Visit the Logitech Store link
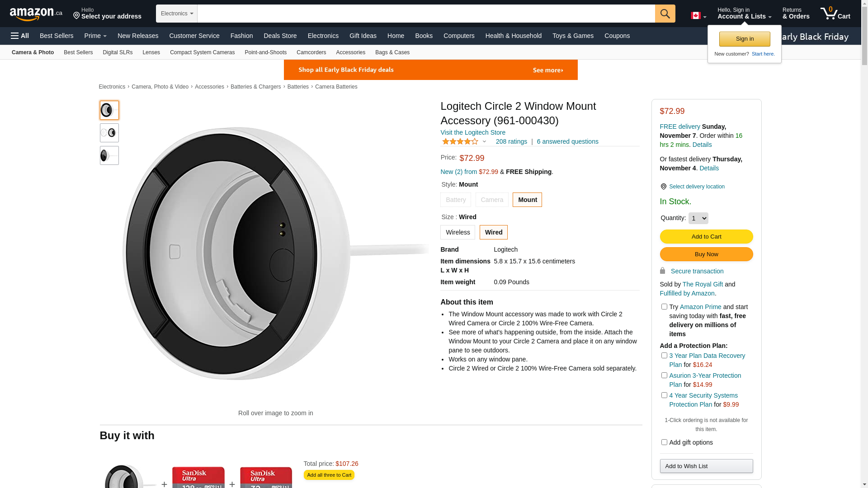The width and height of the screenshot is (868, 488). coord(473,132)
